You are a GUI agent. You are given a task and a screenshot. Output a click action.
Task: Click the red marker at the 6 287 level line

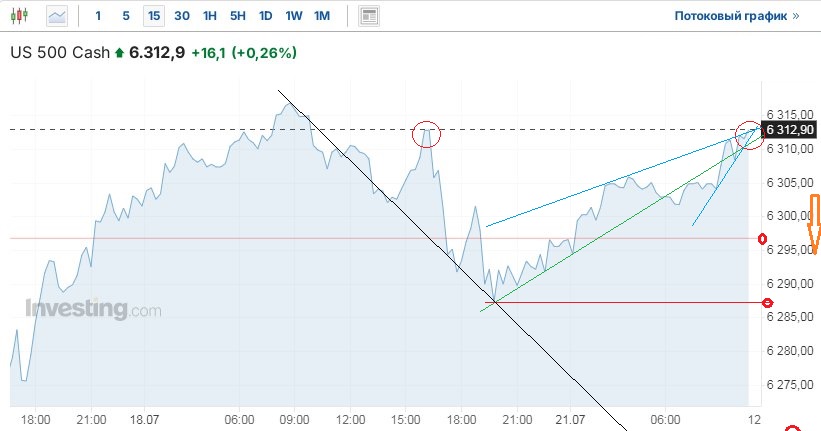point(767,302)
